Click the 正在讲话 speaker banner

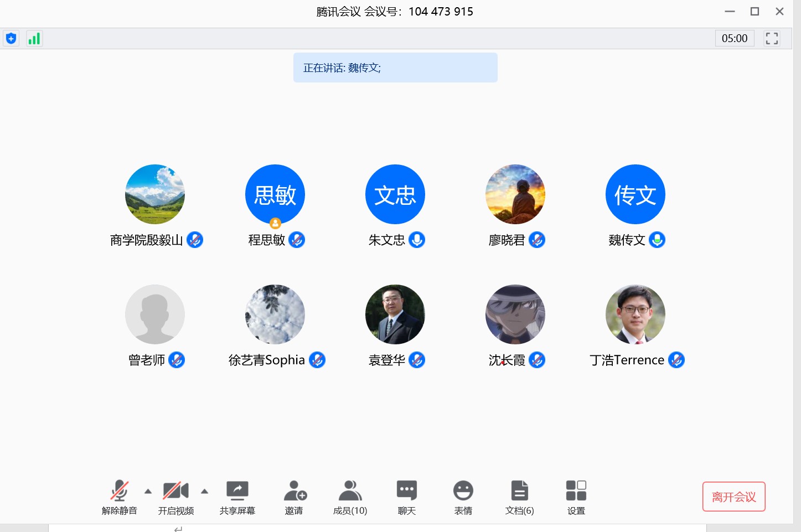(395, 68)
